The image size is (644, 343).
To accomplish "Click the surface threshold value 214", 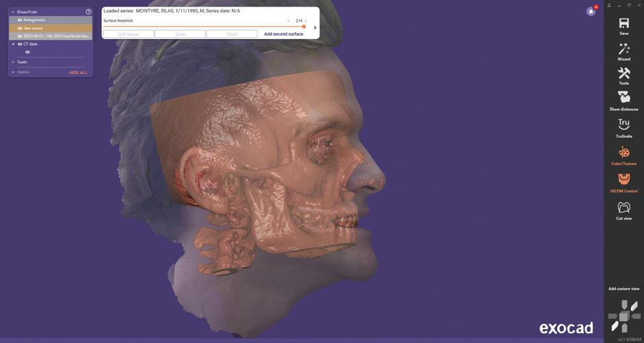I will (299, 20).
